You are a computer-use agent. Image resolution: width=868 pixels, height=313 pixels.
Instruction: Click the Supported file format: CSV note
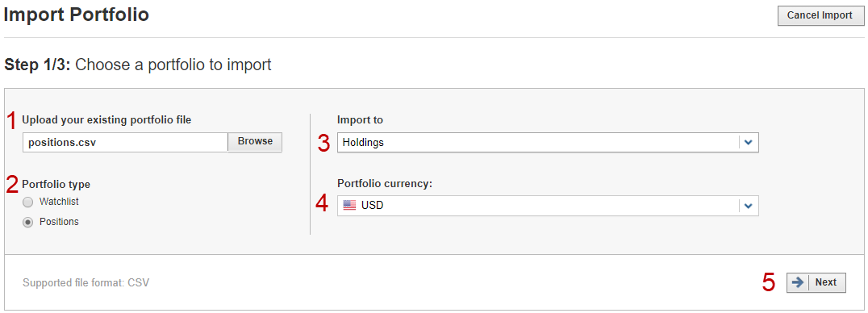coord(86,283)
